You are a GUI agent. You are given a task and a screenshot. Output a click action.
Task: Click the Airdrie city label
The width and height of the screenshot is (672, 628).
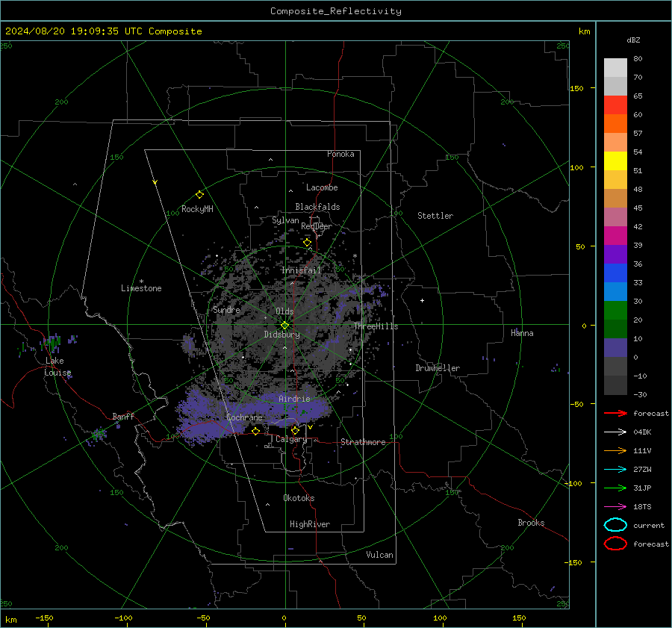tap(294, 399)
